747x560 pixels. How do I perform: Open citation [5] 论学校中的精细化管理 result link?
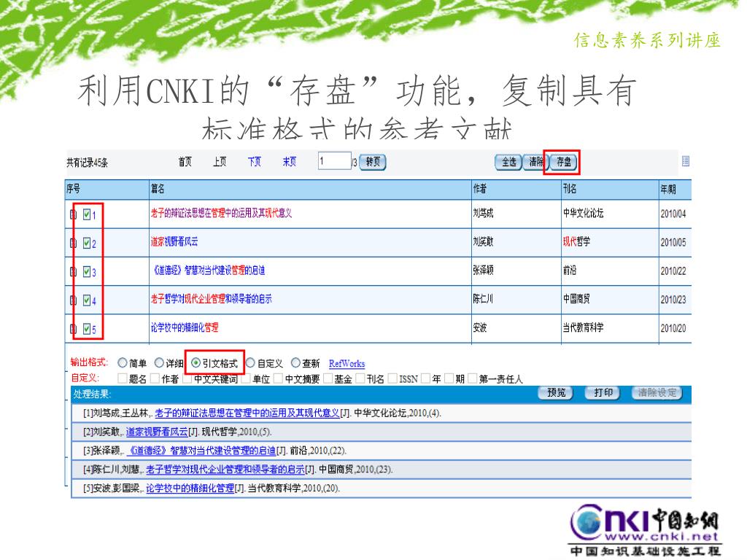190,489
